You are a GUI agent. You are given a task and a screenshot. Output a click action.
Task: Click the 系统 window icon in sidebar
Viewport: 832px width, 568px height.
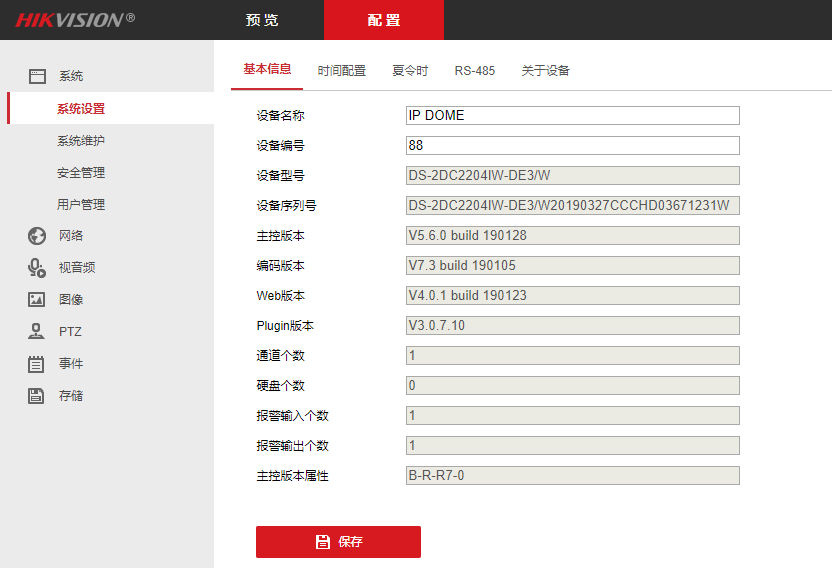37,76
